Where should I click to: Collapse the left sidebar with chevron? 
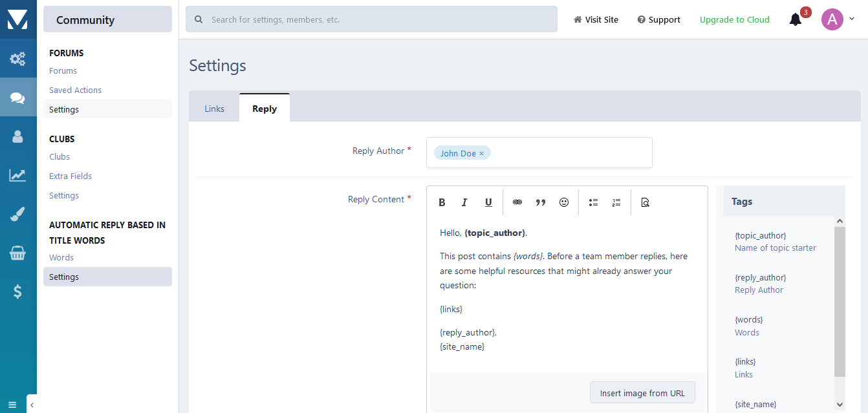coord(32,405)
